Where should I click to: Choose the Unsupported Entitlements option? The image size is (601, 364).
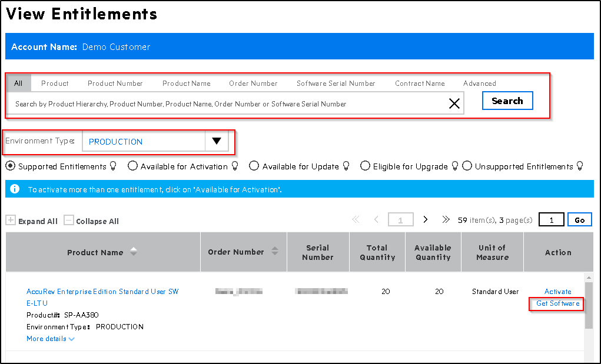coord(467,165)
